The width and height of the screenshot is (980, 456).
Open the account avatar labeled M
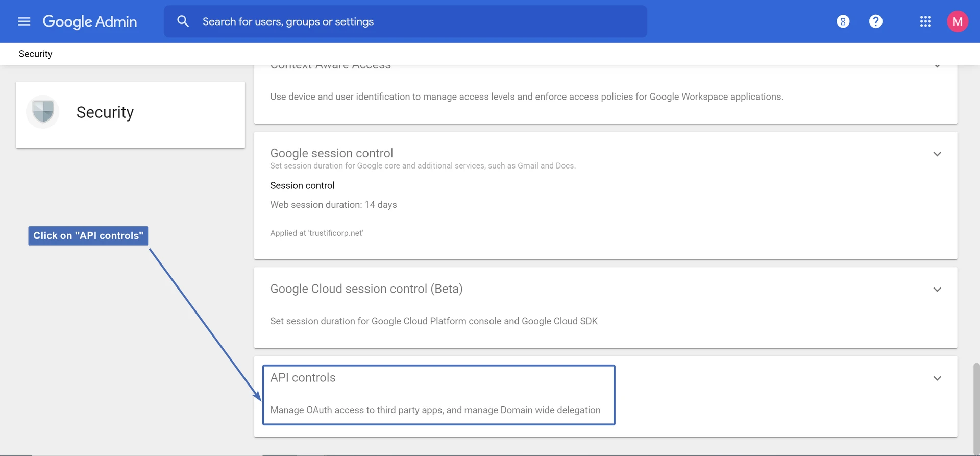coord(957,21)
